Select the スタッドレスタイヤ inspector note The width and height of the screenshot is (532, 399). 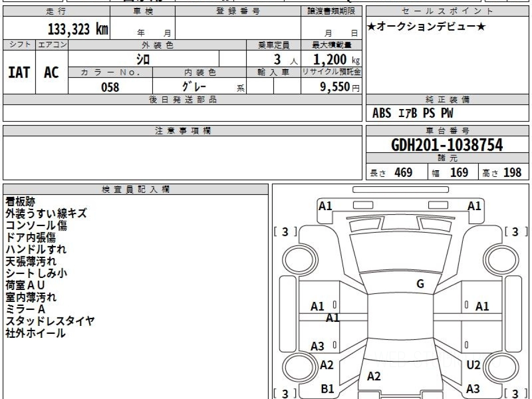pyautogui.click(x=50, y=321)
